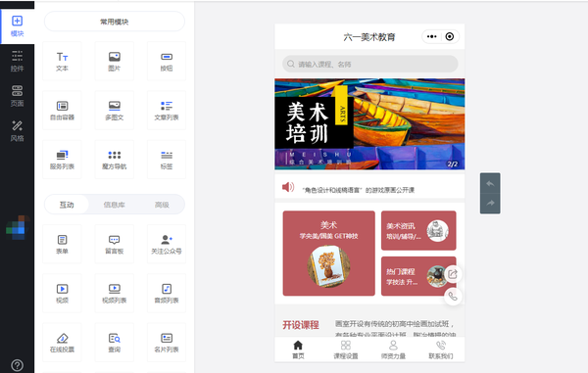
Task: Click the colorful logo in left sidebar
Action: (x=18, y=228)
